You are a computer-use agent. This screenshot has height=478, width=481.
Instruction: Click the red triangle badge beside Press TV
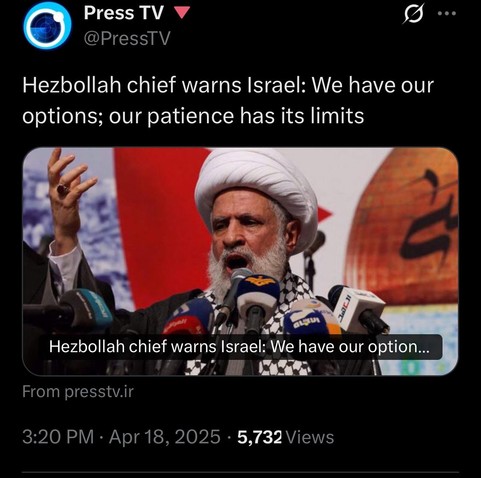(182, 13)
